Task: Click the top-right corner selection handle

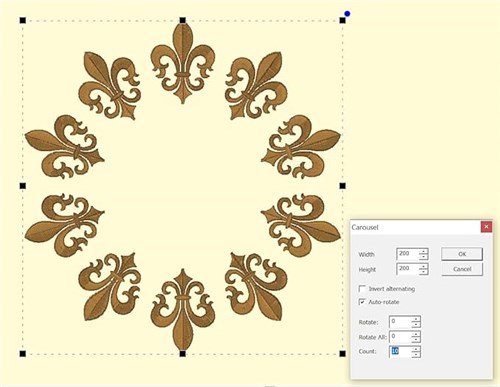Action: pos(342,20)
